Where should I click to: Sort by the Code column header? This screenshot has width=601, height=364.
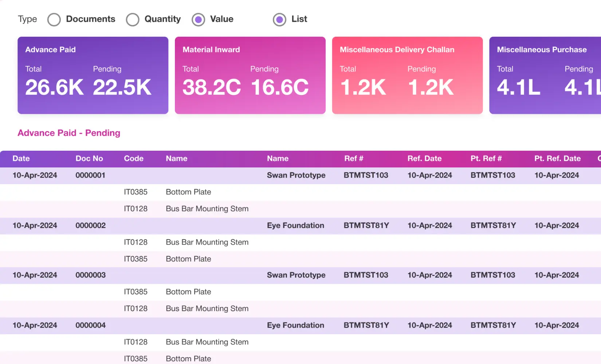point(134,159)
